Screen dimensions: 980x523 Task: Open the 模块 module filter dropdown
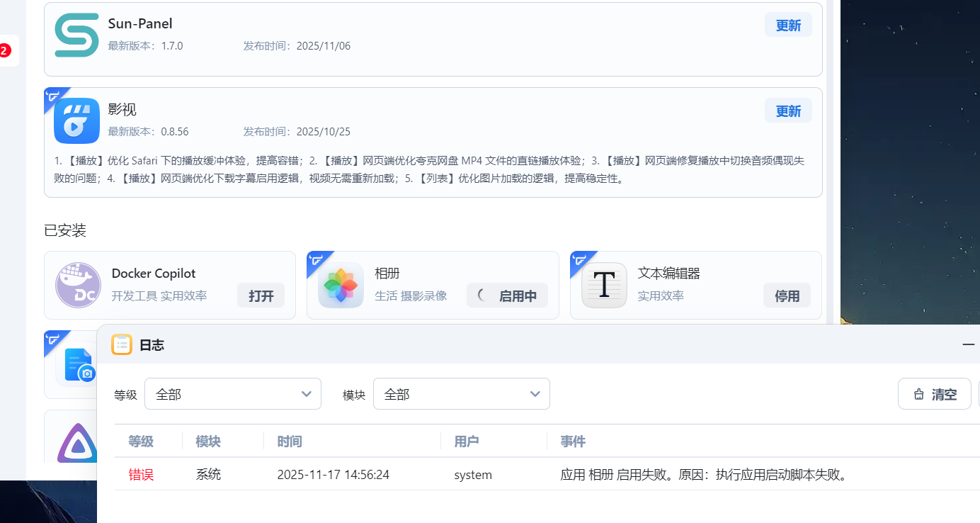[x=462, y=394]
